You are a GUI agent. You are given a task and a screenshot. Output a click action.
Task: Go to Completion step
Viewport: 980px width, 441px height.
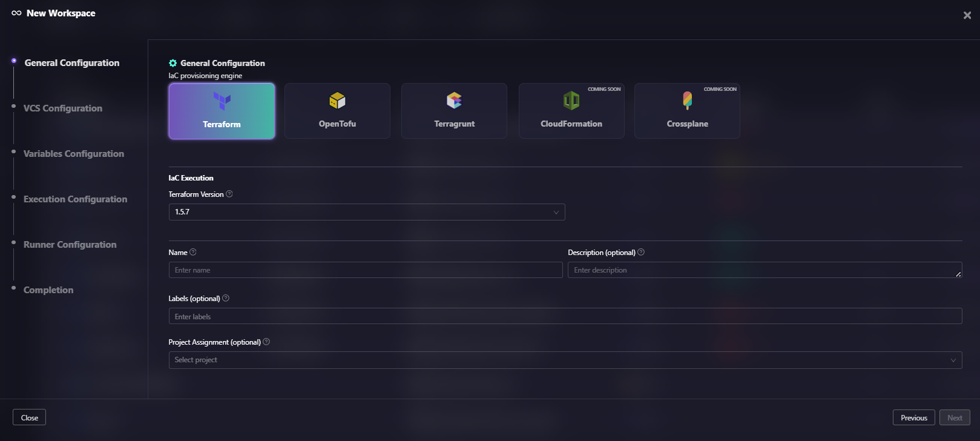(48, 290)
